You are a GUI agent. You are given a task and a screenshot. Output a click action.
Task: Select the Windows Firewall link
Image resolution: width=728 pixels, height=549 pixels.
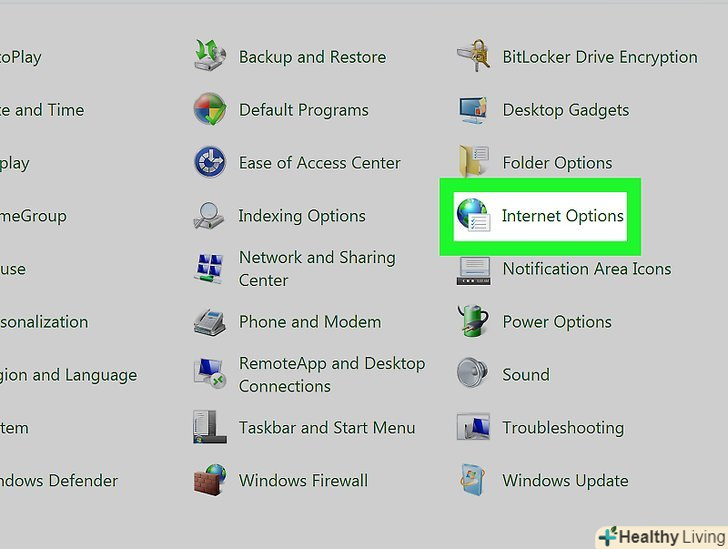tap(303, 481)
